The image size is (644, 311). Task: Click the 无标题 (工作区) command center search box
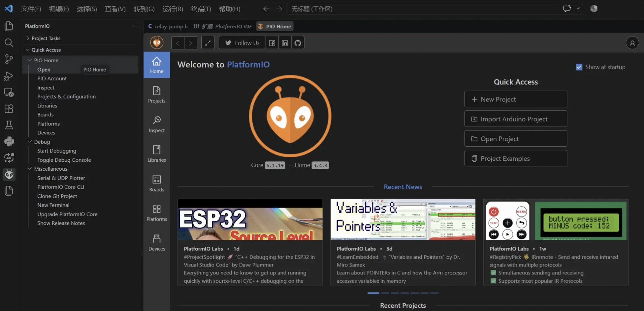coord(422,9)
